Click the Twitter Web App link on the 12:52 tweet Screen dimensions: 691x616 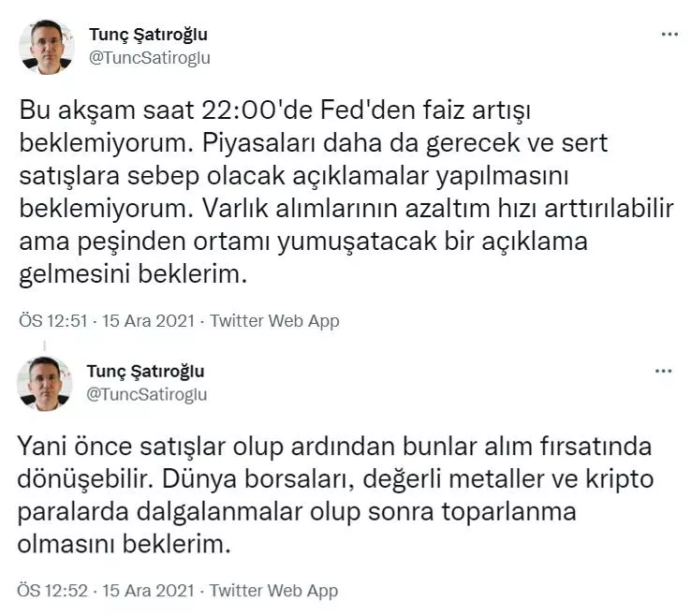[x=273, y=591]
